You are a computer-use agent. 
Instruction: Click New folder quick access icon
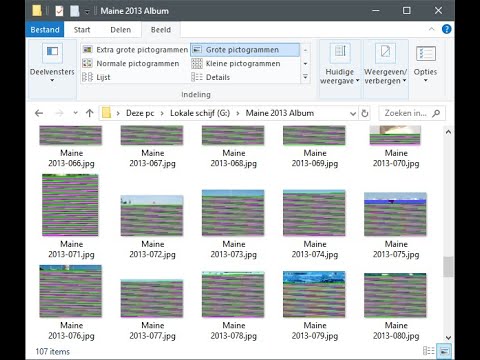(x=75, y=11)
